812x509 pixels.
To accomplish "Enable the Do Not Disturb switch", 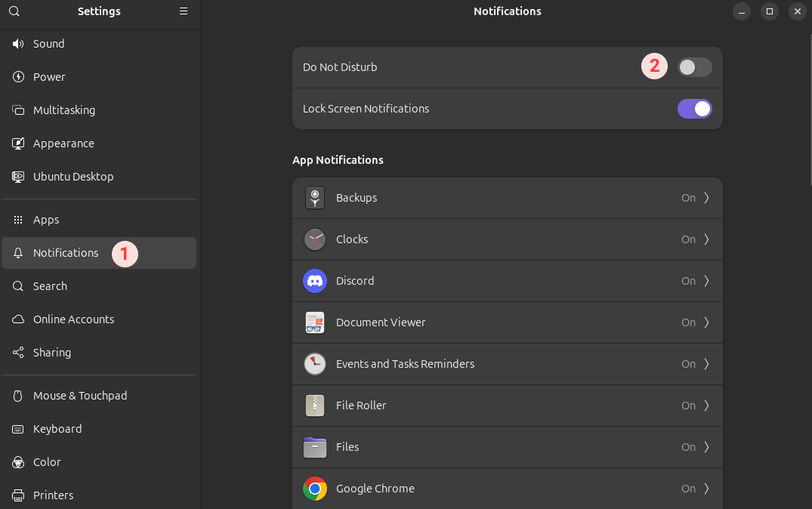I will click(694, 67).
